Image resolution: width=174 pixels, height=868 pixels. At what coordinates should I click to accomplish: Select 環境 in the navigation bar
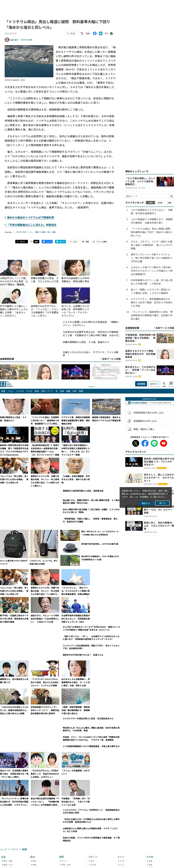(x=81, y=391)
